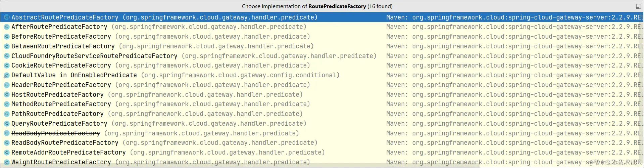Open popup in Find tool window icon

coord(638,6)
